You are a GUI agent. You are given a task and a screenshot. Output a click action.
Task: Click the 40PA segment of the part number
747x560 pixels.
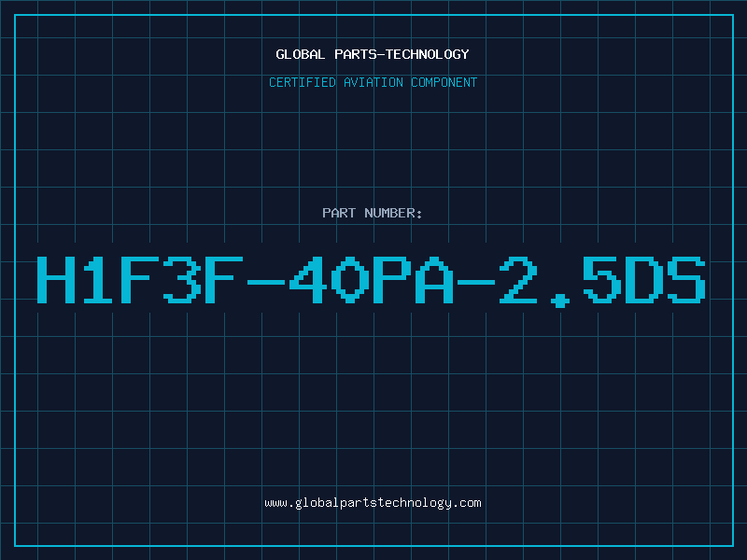click(x=371, y=280)
